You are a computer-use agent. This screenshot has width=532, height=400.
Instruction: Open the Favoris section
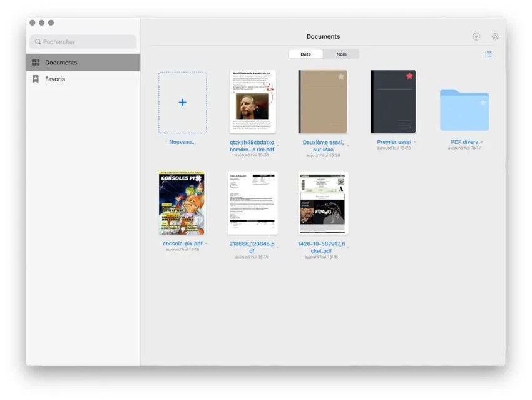tap(55, 79)
